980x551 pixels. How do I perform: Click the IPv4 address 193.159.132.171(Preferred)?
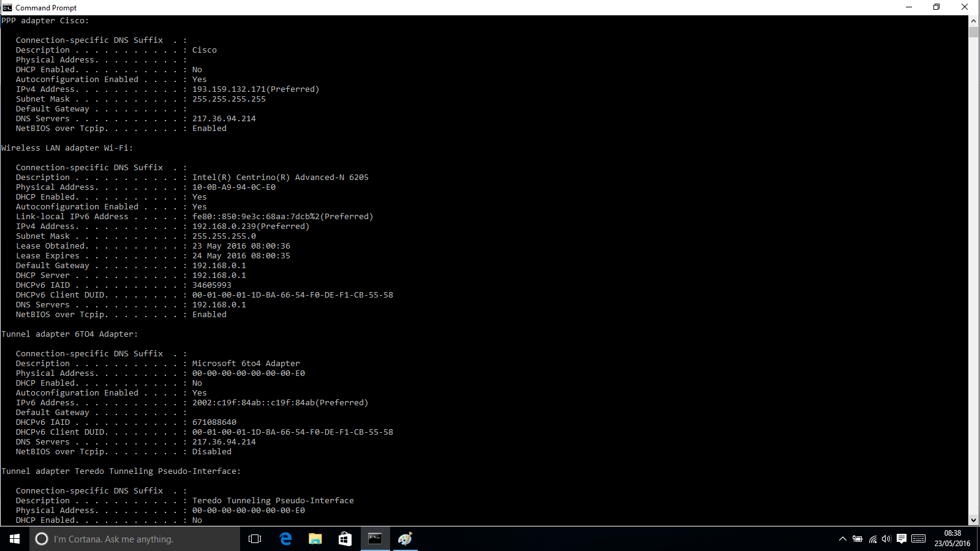click(256, 89)
